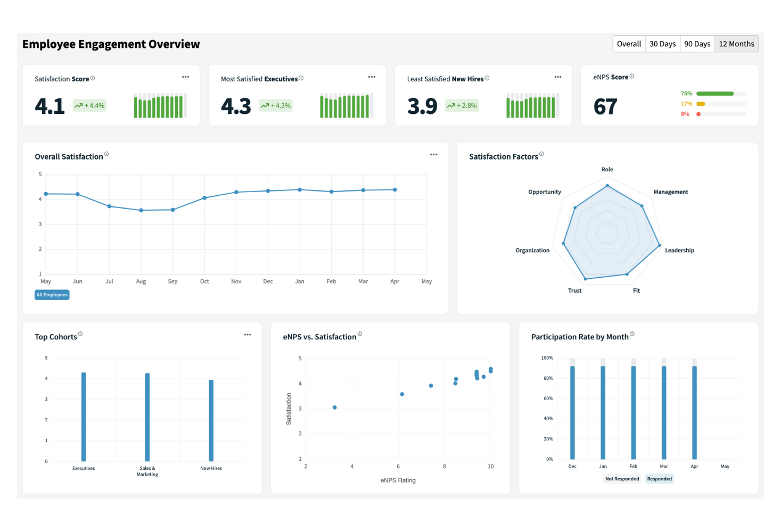
Task: Toggle Responded legend item
Action: pyautogui.click(x=659, y=479)
